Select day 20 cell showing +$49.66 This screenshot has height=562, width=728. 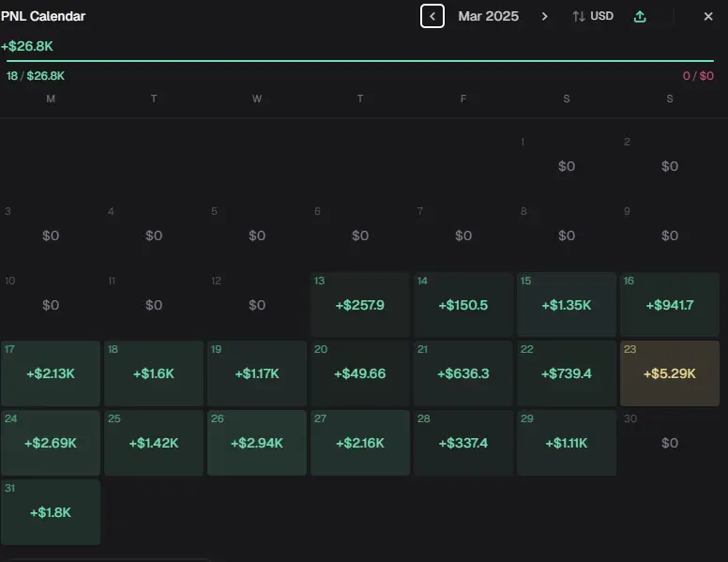point(360,373)
